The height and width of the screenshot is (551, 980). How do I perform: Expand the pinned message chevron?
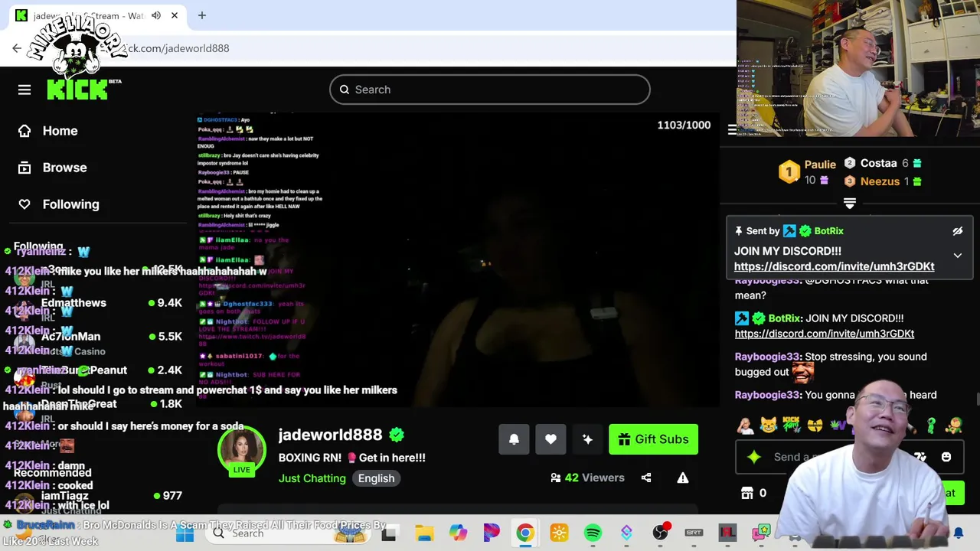point(957,256)
